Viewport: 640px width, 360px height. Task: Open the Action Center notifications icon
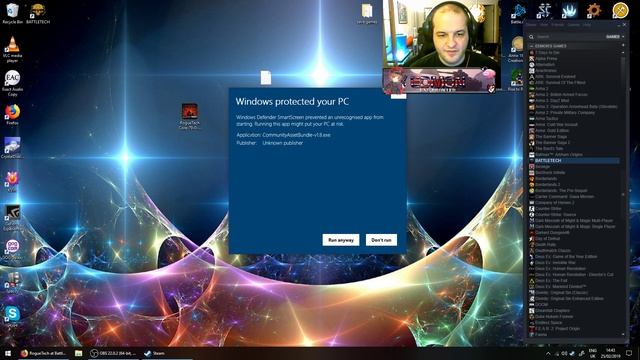[629, 353]
